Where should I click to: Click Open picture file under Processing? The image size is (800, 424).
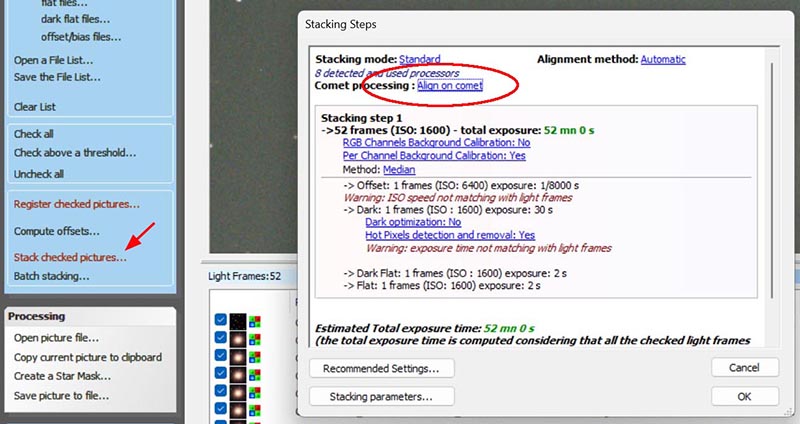[56, 338]
